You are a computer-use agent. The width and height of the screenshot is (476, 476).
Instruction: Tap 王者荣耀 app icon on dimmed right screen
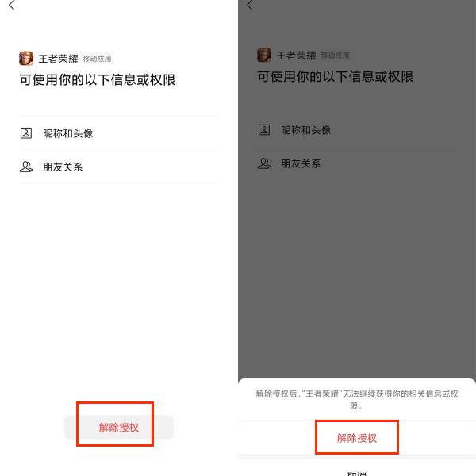click(264, 55)
